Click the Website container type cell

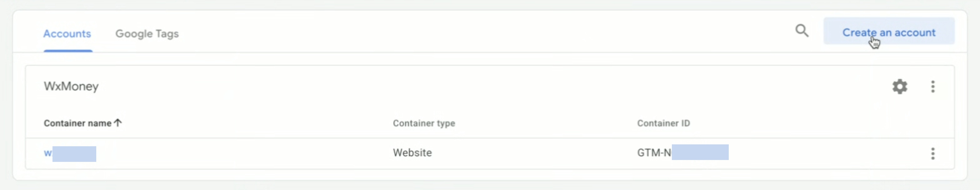(412, 153)
